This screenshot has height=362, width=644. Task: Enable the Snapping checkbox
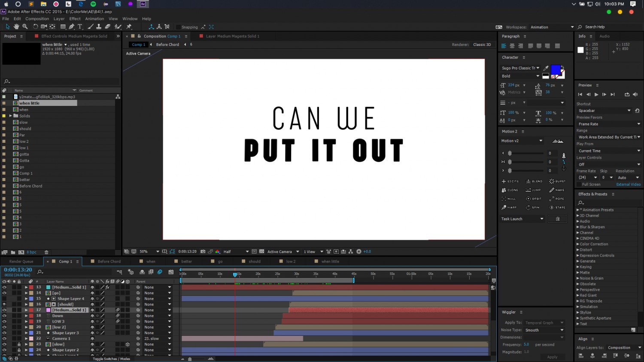coord(178,27)
